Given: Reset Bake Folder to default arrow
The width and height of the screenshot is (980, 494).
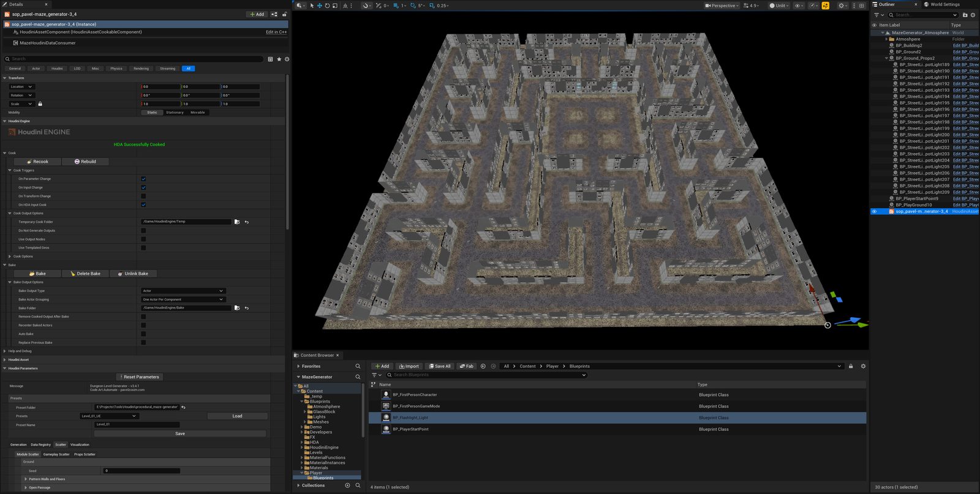Looking at the screenshot, I should (247, 308).
